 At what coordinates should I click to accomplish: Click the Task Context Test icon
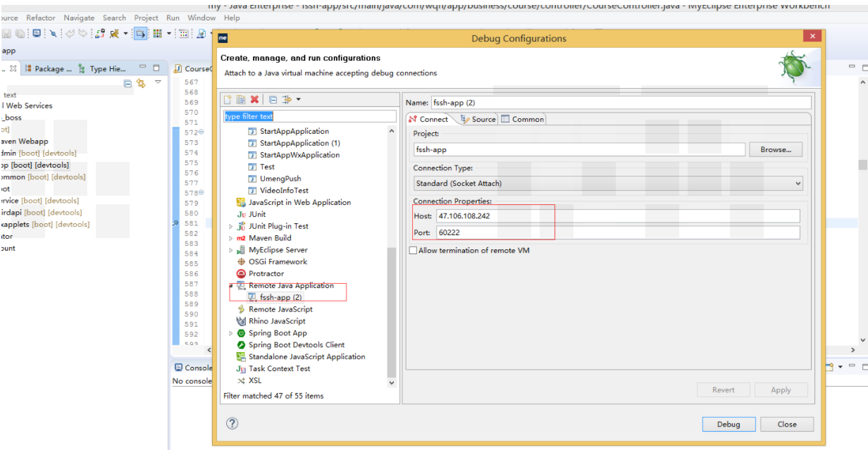pyautogui.click(x=241, y=369)
